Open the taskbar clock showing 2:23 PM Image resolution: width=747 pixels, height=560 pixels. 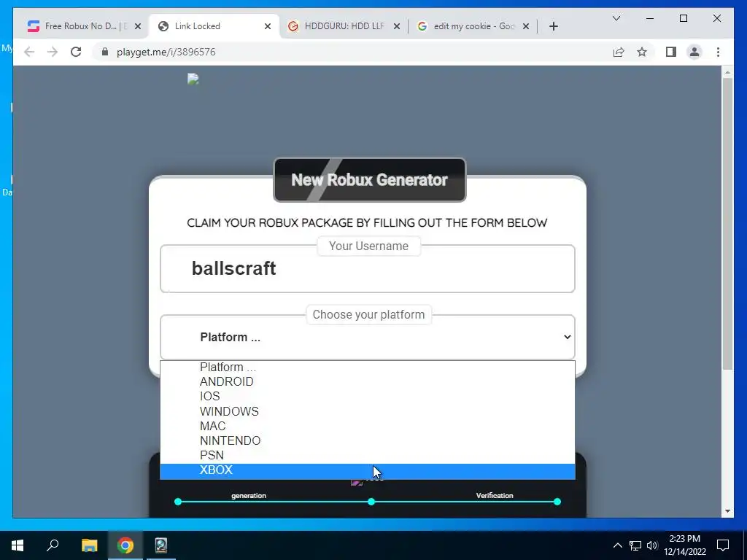tap(684, 545)
